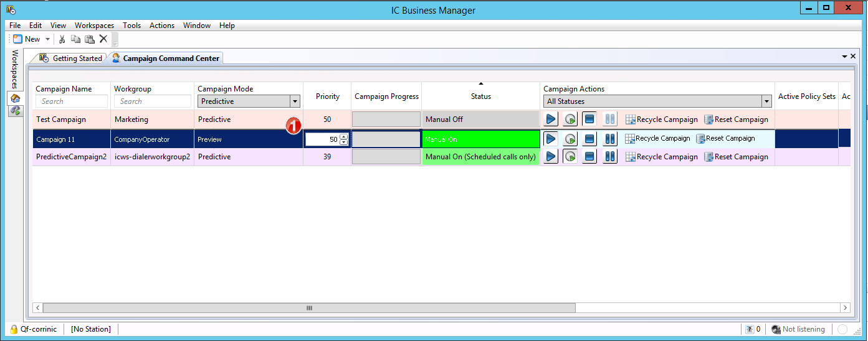
Task: Stop PredictiveCampaign2 with the stop icon
Action: (x=589, y=157)
